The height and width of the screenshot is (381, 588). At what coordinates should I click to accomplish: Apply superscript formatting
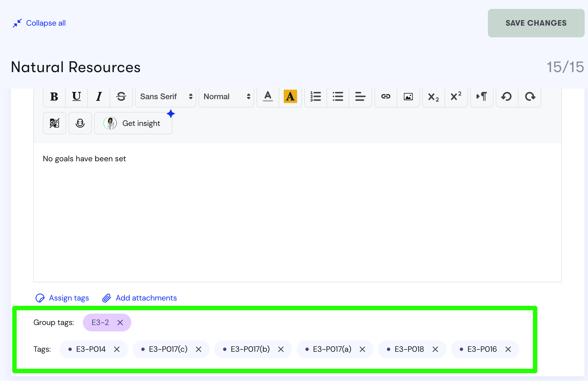[x=456, y=97]
